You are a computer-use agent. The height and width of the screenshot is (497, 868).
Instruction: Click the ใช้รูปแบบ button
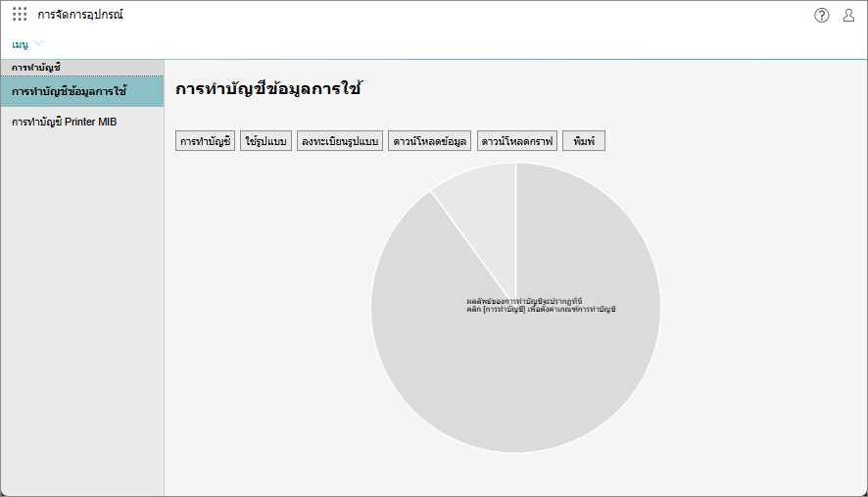[x=265, y=142]
